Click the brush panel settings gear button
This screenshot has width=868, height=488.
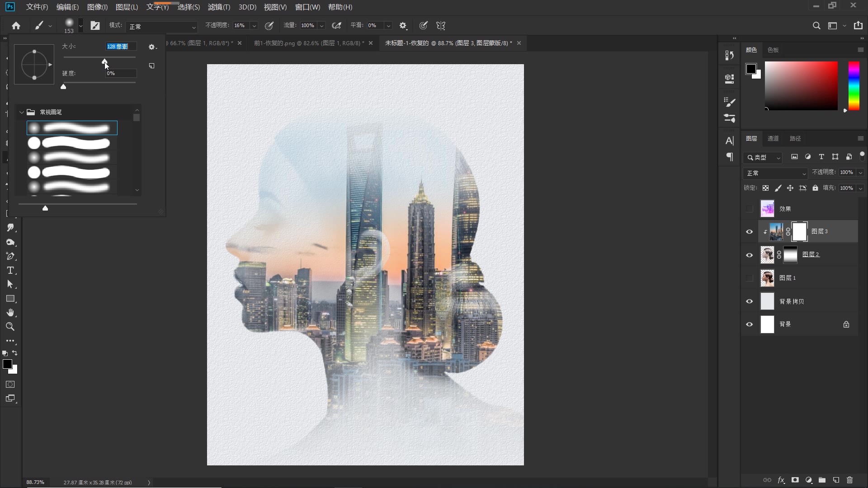click(152, 47)
